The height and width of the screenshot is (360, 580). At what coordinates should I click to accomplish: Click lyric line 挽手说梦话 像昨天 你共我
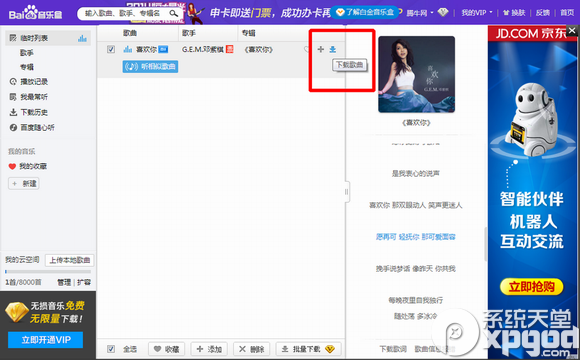tap(416, 269)
